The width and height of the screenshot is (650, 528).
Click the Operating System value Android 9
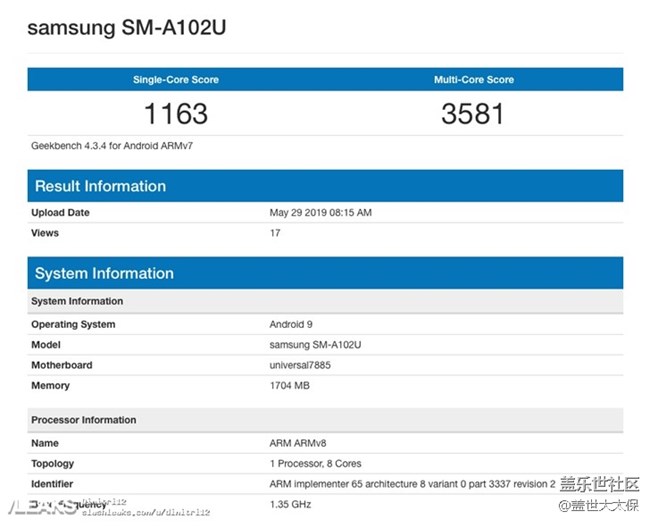tap(293, 324)
